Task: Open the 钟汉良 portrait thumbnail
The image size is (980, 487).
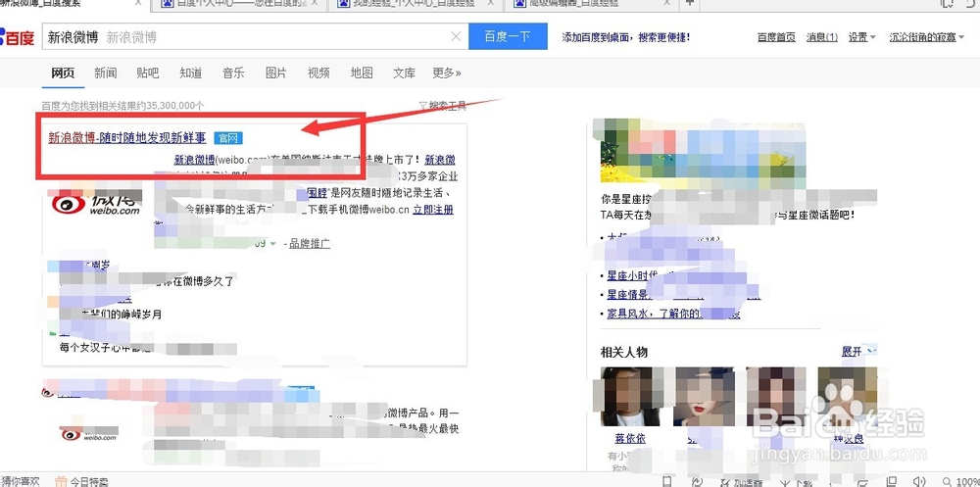Action: point(848,396)
